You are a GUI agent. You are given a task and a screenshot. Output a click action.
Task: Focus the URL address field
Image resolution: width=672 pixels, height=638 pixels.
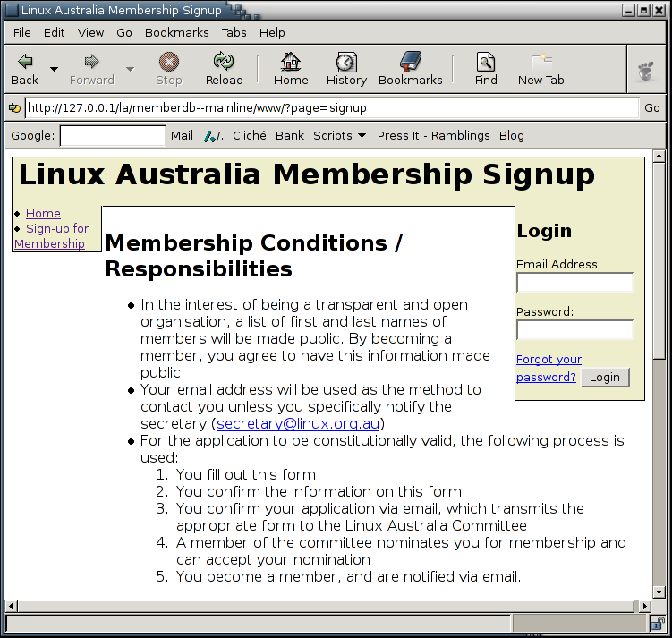[x=332, y=108]
